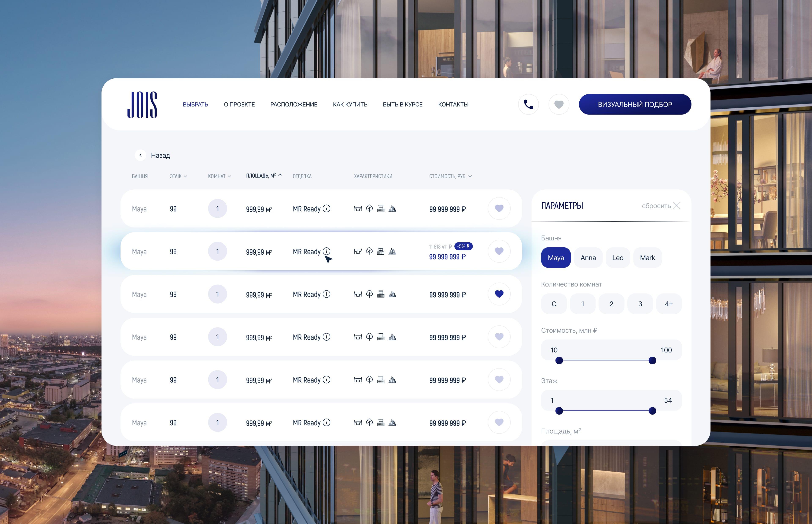Click the Этаж slider maximum handle at 54
Screen dimensions: 812x524
652,411
